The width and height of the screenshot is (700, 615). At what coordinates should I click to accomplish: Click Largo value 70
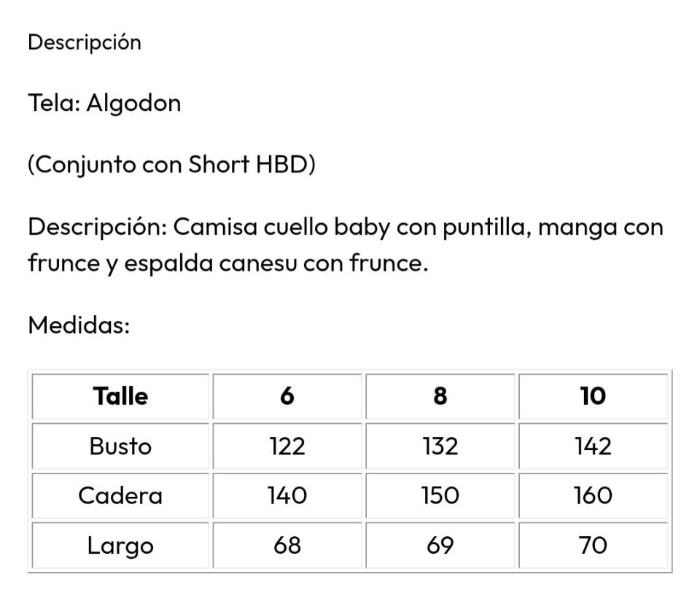coord(594,545)
